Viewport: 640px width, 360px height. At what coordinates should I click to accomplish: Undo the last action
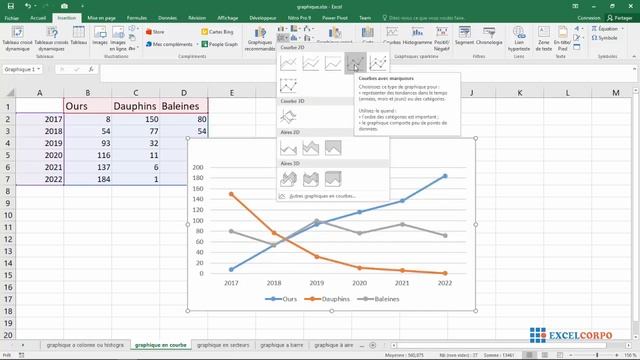coord(27,6)
